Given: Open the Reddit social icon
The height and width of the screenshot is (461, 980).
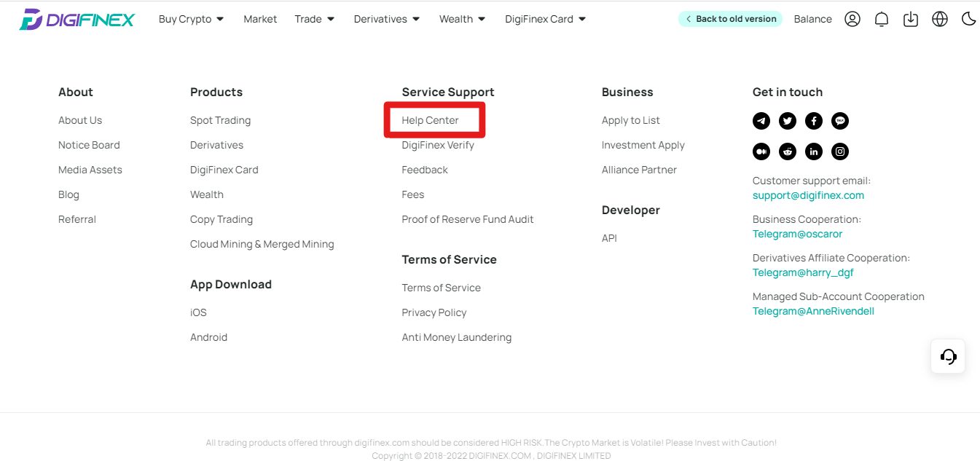Looking at the screenshot, I should pyautogui.click(x=788, y=151).
